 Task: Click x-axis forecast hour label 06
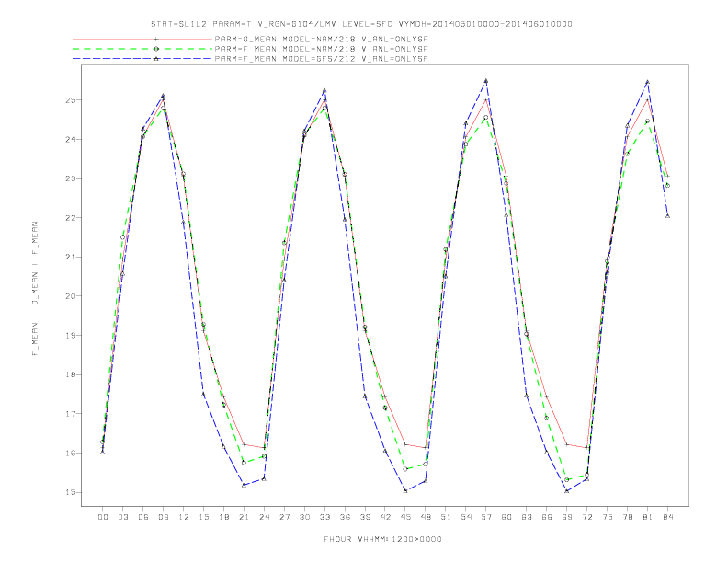(143, 517)
